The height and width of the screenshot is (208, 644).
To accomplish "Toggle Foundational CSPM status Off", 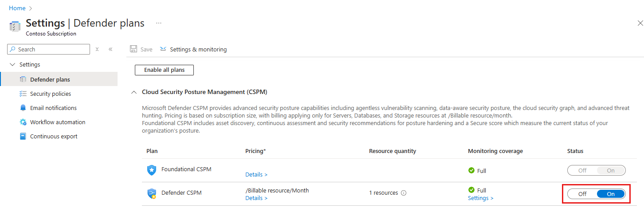I will pos(582,170).
